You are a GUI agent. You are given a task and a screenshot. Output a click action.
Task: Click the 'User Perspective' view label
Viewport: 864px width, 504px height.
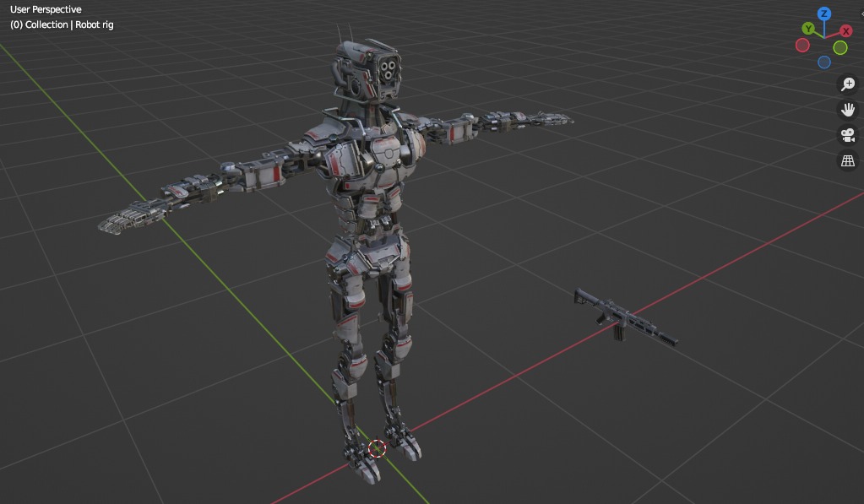[46, 9]
